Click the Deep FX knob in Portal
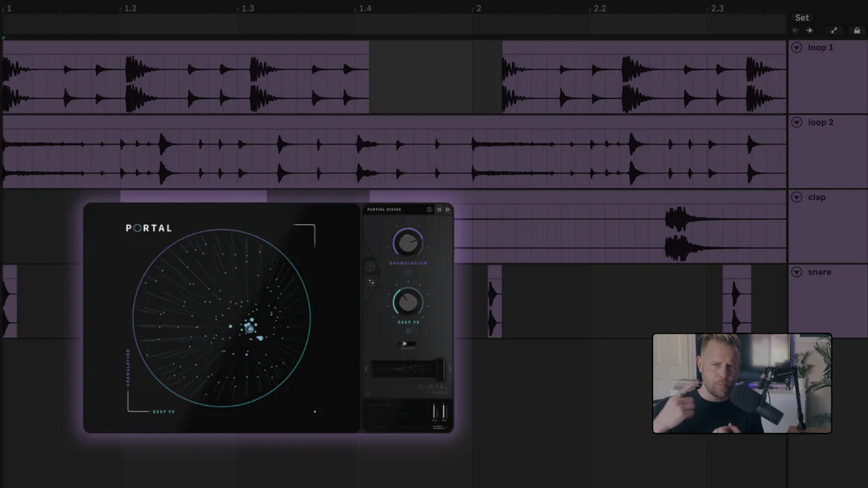Image resolution: width=868 pixels, height=488 pixels. (x=408, y=302)
